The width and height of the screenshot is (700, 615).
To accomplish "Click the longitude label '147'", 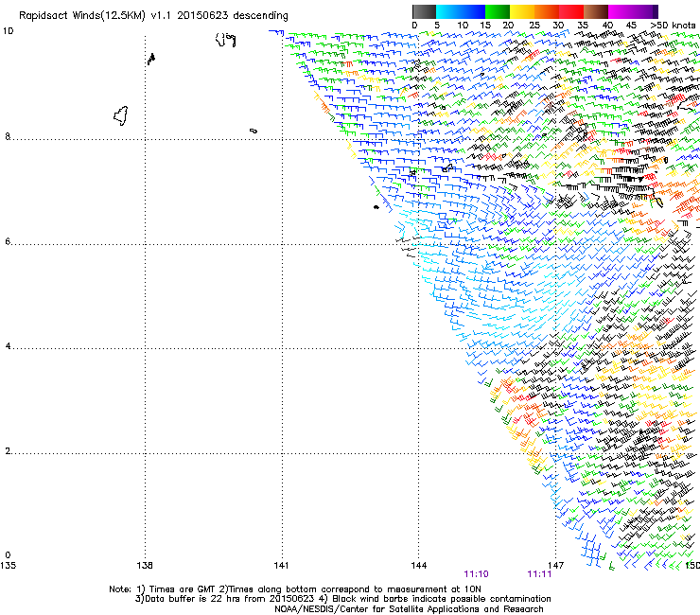I will 555,566.
